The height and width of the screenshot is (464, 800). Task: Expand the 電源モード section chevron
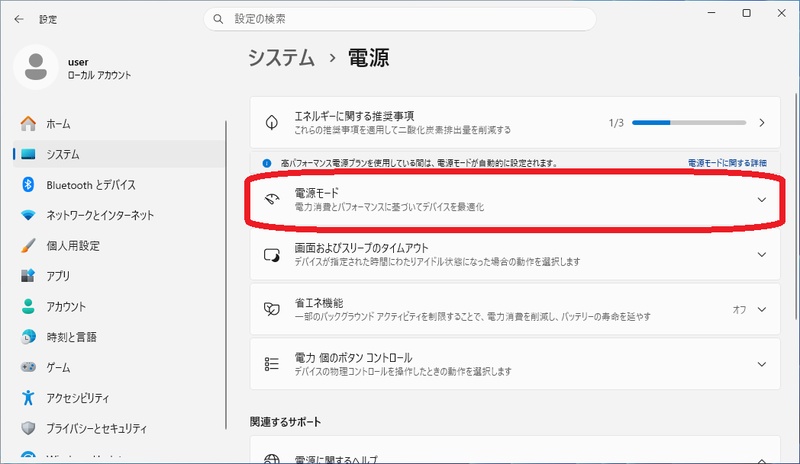click(762, 200)
